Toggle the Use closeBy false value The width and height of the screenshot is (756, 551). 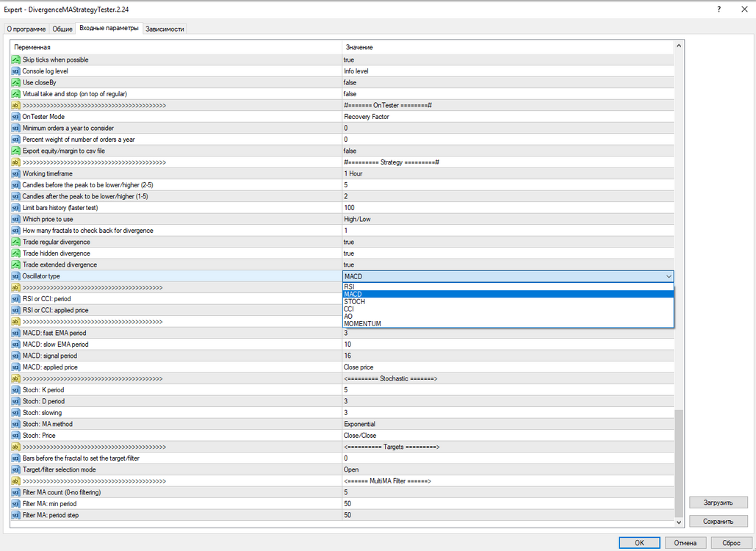point(350,82)
